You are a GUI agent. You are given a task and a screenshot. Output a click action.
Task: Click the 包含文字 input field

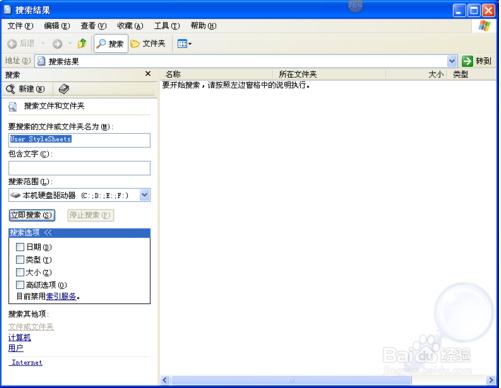coord(79,168)
